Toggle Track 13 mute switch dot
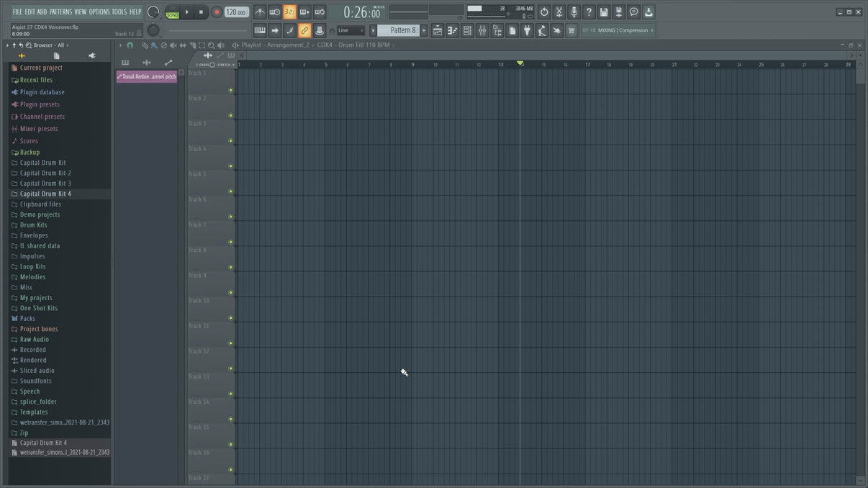868x488 pixels. coord(231,394)
